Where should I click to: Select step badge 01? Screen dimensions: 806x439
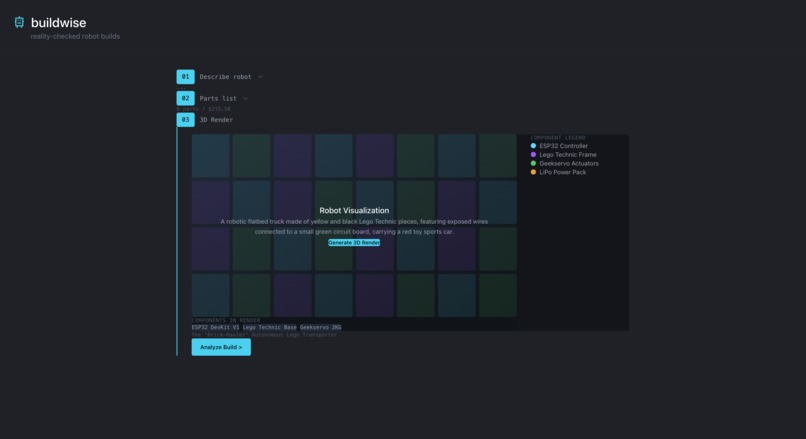(x=186, y=77)
